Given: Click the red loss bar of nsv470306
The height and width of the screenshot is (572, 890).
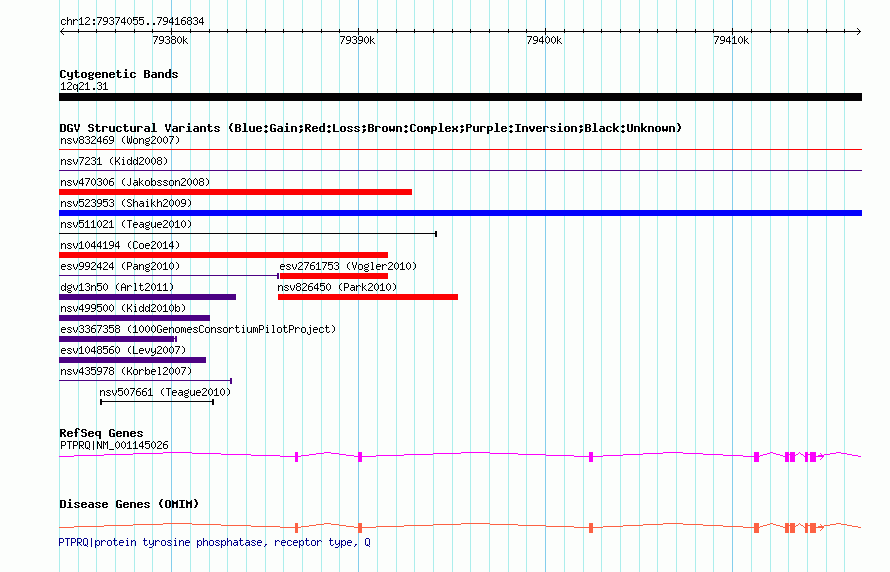Looking at the screenshot, I should click(x=236, y=192).
